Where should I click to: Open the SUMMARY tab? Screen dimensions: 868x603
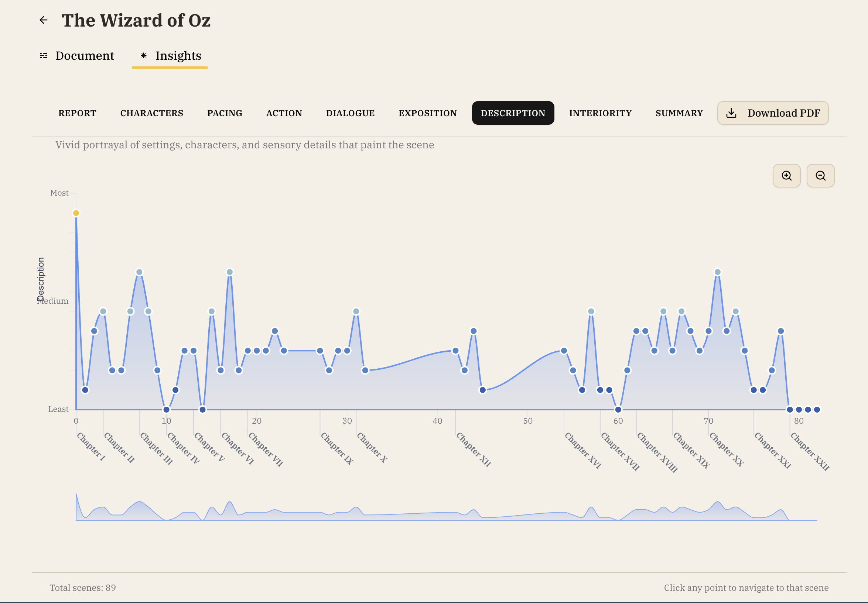click(679, 113)
